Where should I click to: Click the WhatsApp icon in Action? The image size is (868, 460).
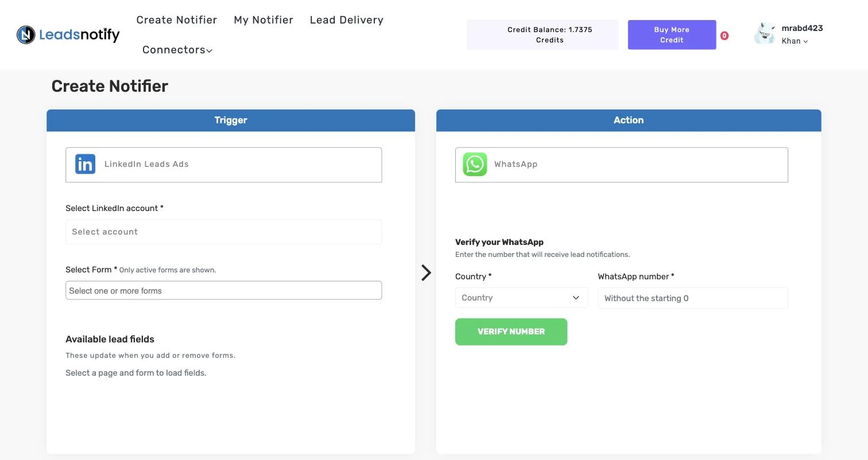pyautogui.click(x=475, y=164)
